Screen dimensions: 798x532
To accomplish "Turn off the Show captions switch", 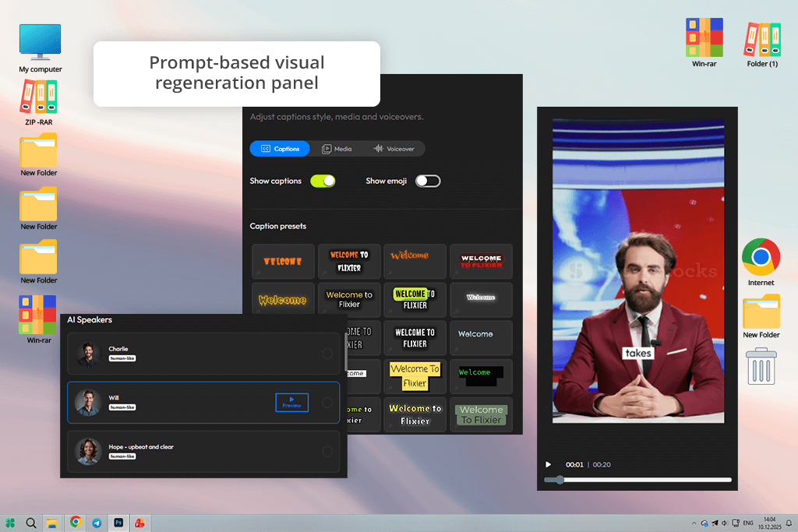I will pos(323,181).
